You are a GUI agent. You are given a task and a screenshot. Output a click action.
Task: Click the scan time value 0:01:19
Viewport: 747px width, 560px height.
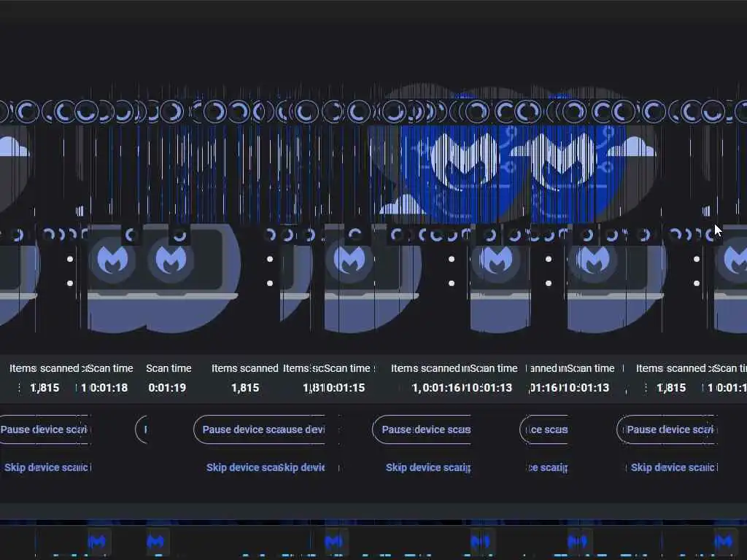coord(167,388)
